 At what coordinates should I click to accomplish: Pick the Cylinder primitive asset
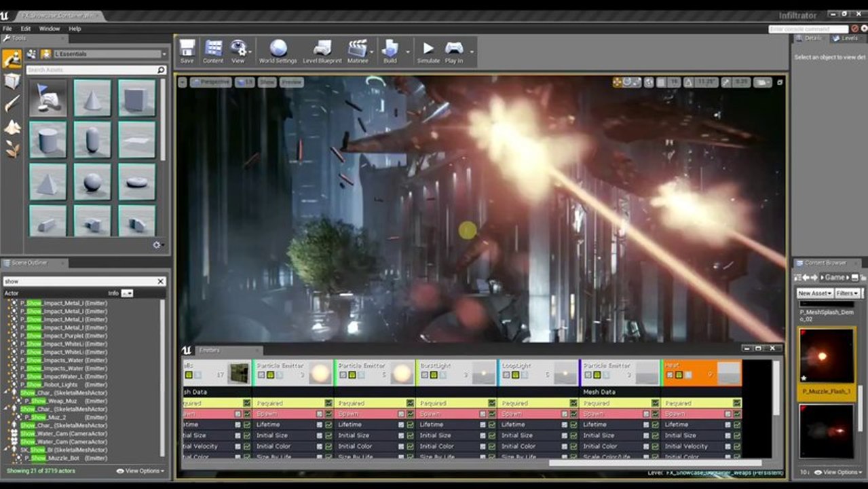click(x=48, y=140)
